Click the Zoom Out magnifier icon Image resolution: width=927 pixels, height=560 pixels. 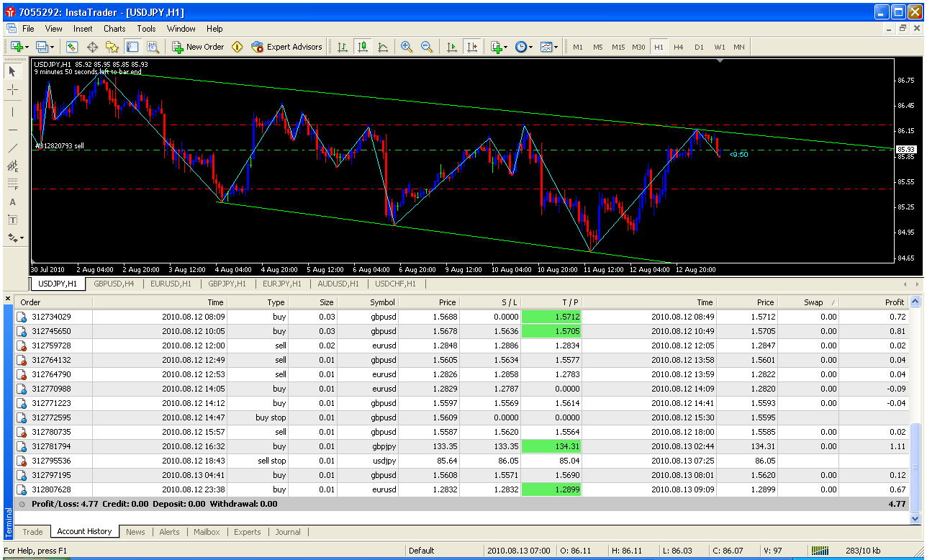pyautogui.click(x=427, y=47)
